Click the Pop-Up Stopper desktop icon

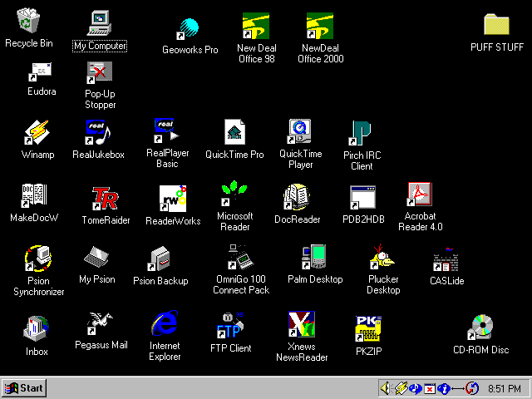100,75
